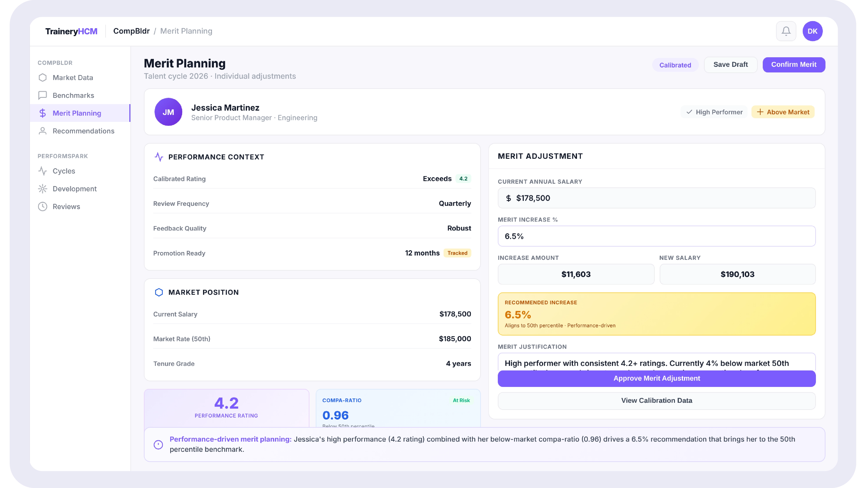
Task: Click the Market Position hexagon icon
Action: pos(159,292)
